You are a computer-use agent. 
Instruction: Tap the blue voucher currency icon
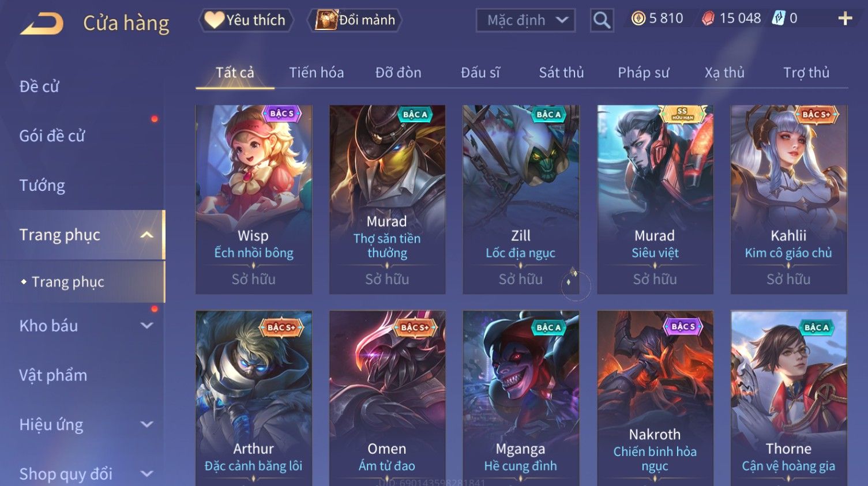pos(779,18)
